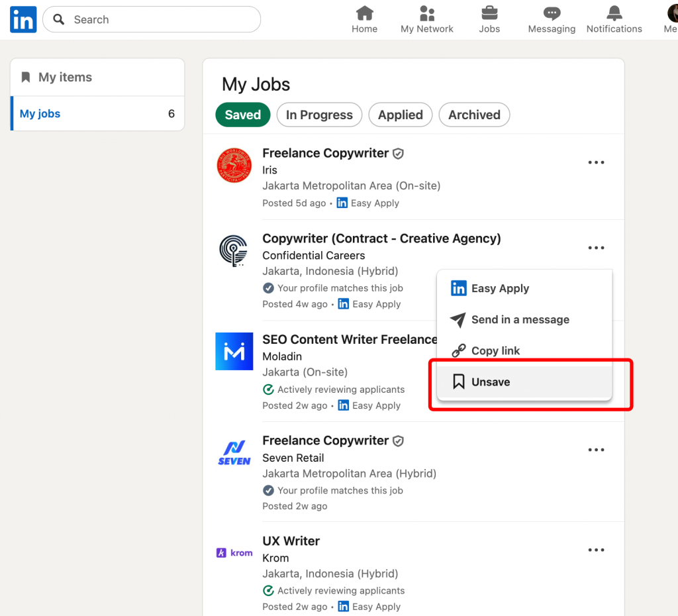Select the Saved filter pill

tap(243, 115)
